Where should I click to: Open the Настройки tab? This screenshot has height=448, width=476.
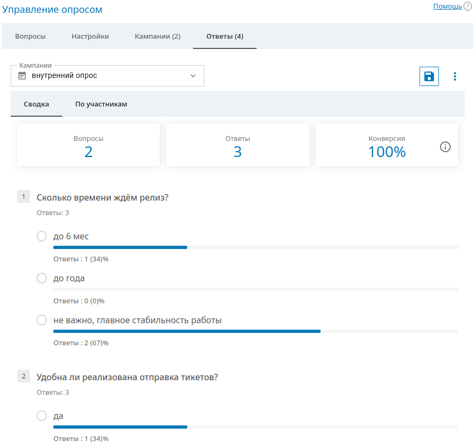tap(90, 37)
